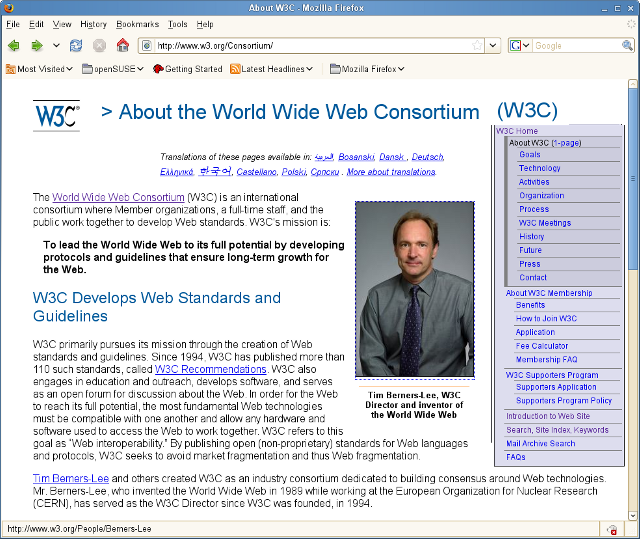
Task: Open the Benefits sidebar link
Action: 530,305
